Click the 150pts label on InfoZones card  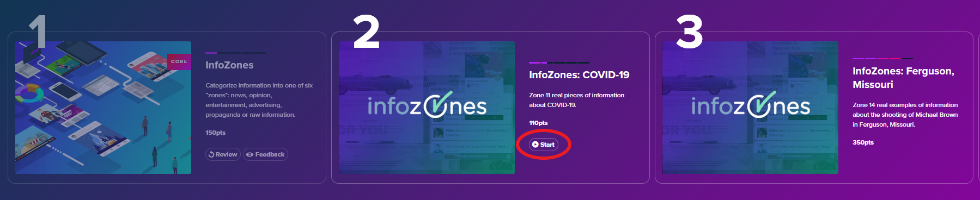pos(215,133)
